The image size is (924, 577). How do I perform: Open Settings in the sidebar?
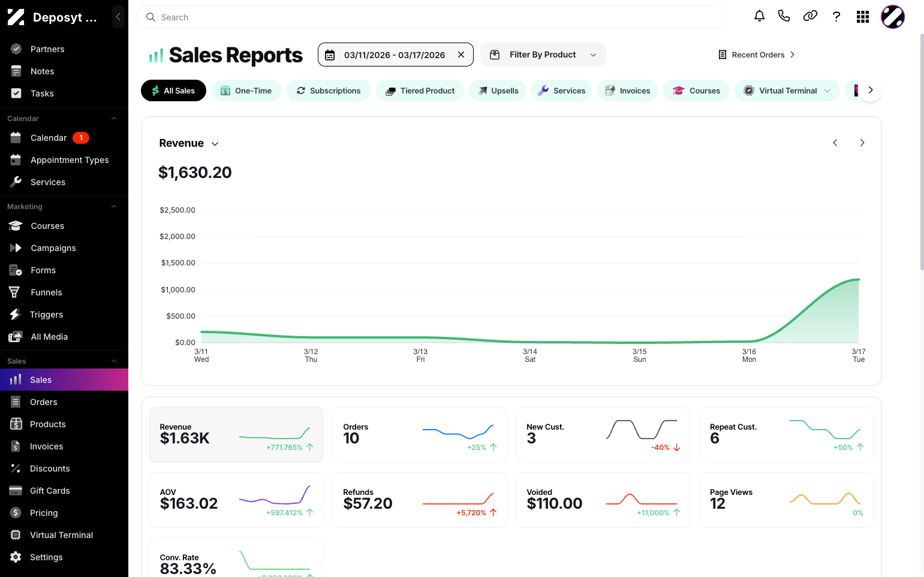[64, 557]
